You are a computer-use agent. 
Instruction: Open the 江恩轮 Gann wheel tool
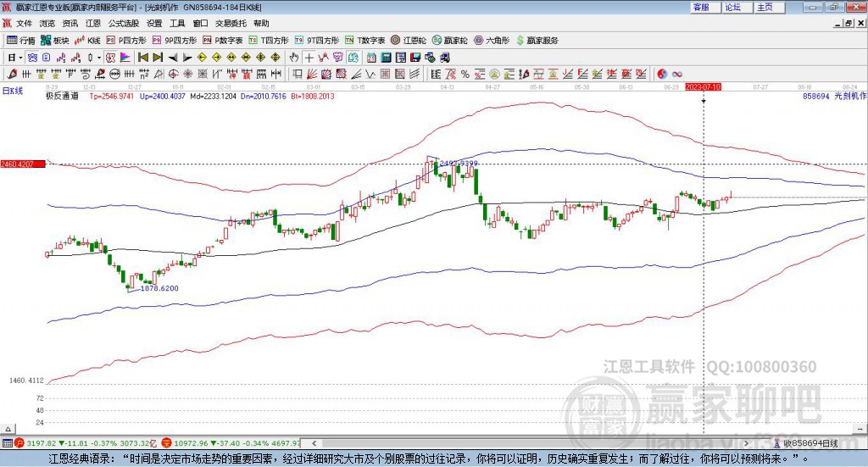click(x=409, y=41)
